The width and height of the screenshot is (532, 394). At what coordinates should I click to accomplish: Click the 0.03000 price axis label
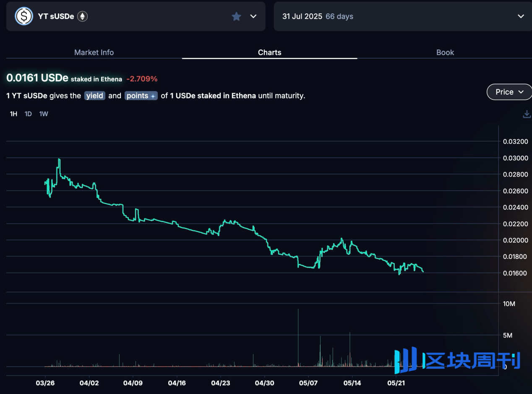click(516, 158)
